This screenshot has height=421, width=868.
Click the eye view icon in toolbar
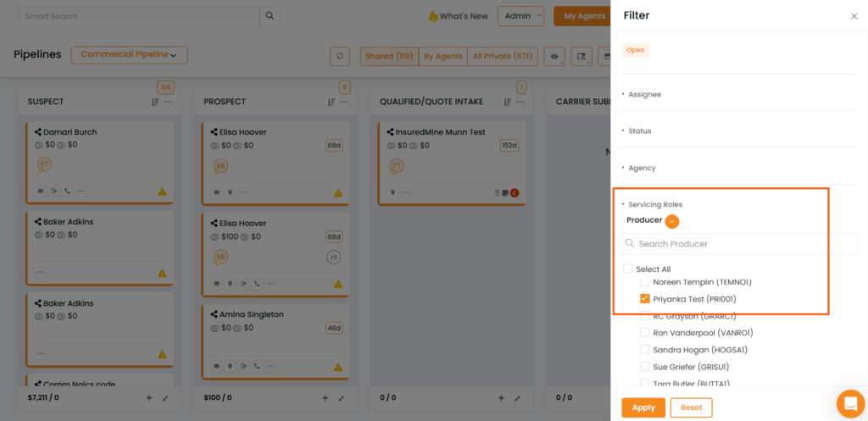pos(554,56)
